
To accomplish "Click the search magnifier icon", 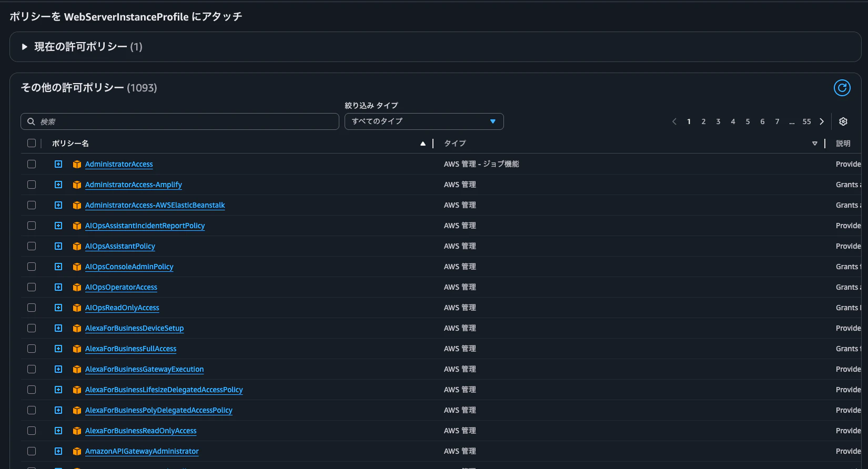I will click(x=31, y=121).
